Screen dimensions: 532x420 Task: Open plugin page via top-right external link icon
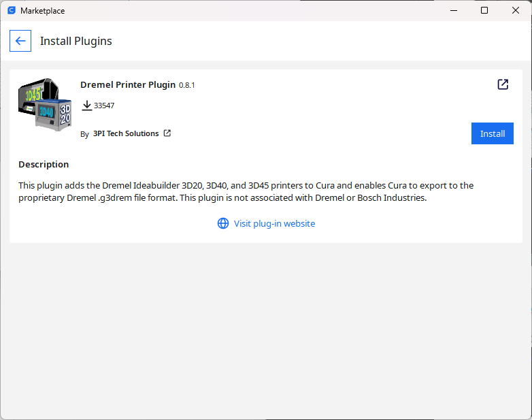click(x=503, y=84)
